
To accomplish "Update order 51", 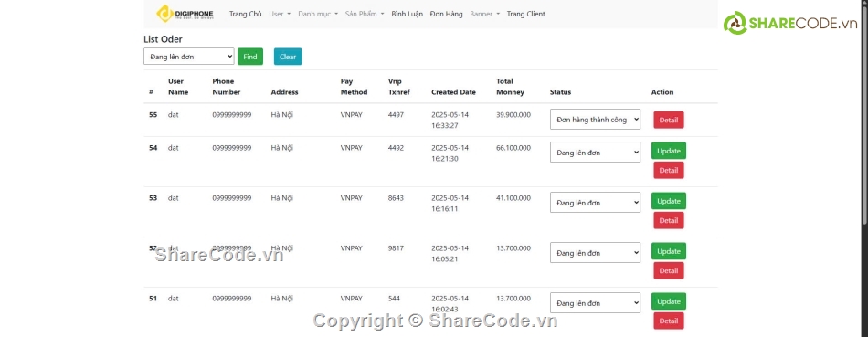I will point(669,301).
